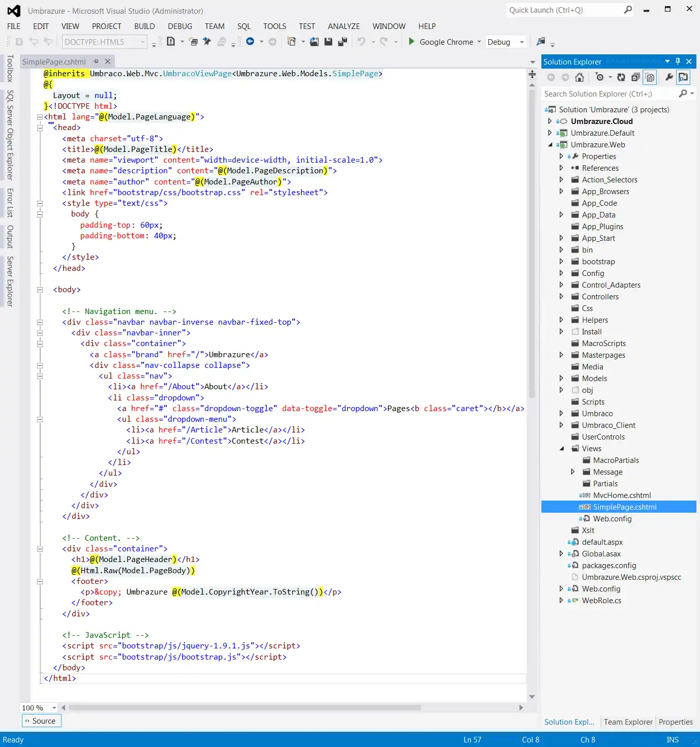This screenshot has width=700, height=747.
Task: Collapse the Umbrazure.Web project node
Action: (x=550, y=144)
